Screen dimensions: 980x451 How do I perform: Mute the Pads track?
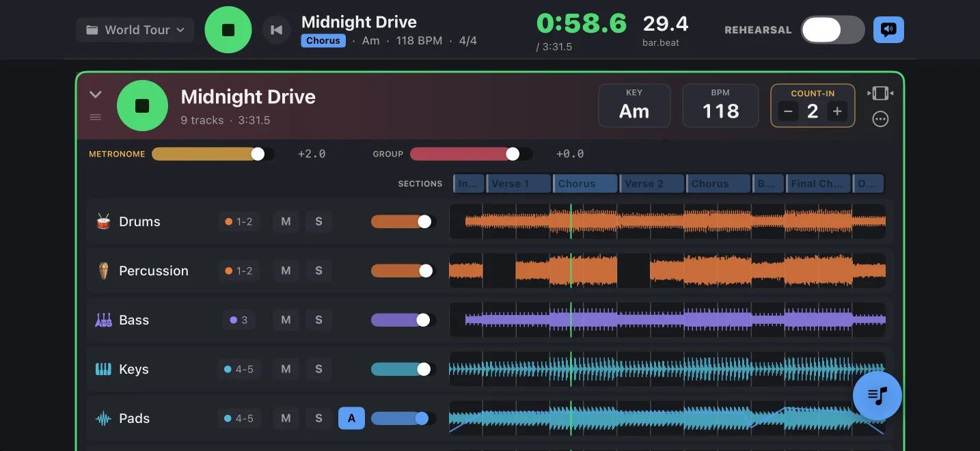(286, 418)
